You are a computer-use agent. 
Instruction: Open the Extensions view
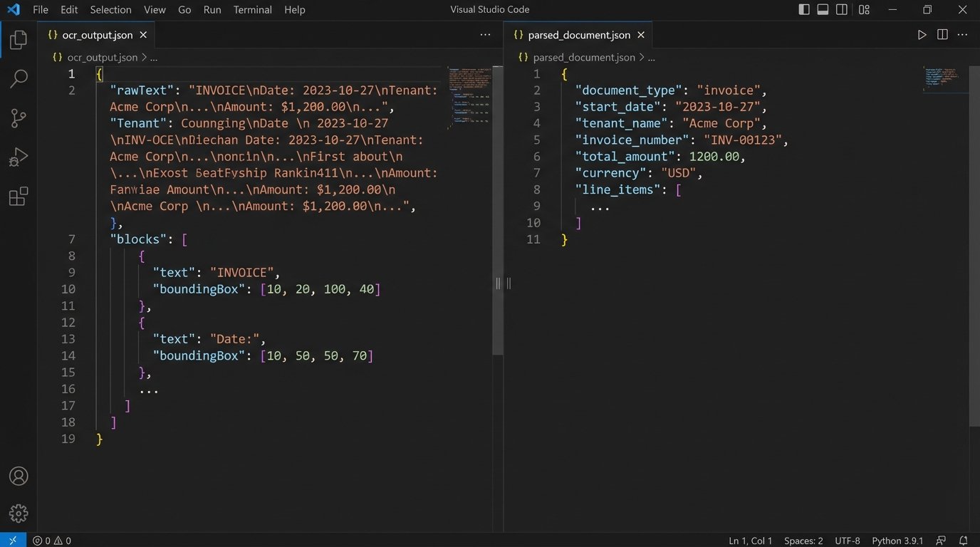click(19, 197)
